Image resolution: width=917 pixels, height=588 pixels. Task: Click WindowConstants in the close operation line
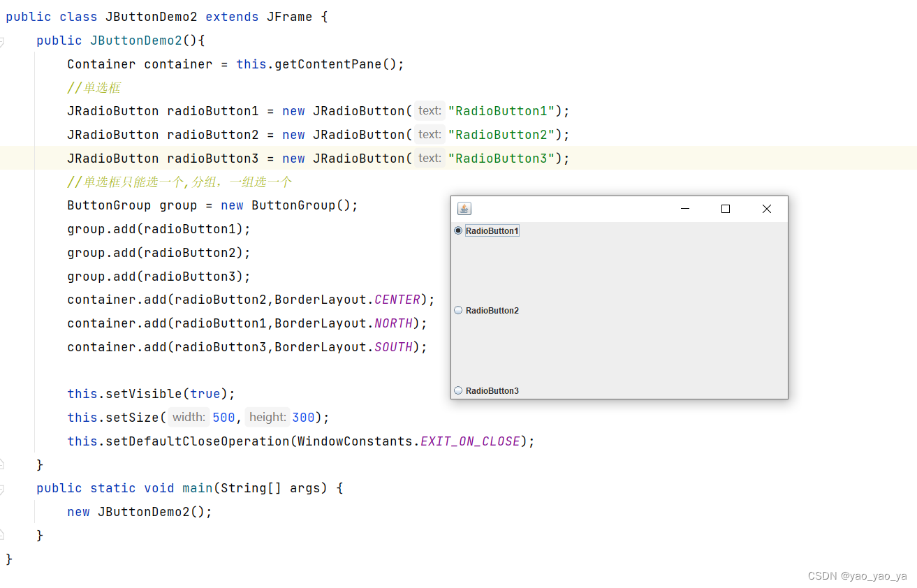tap(355, 441)
